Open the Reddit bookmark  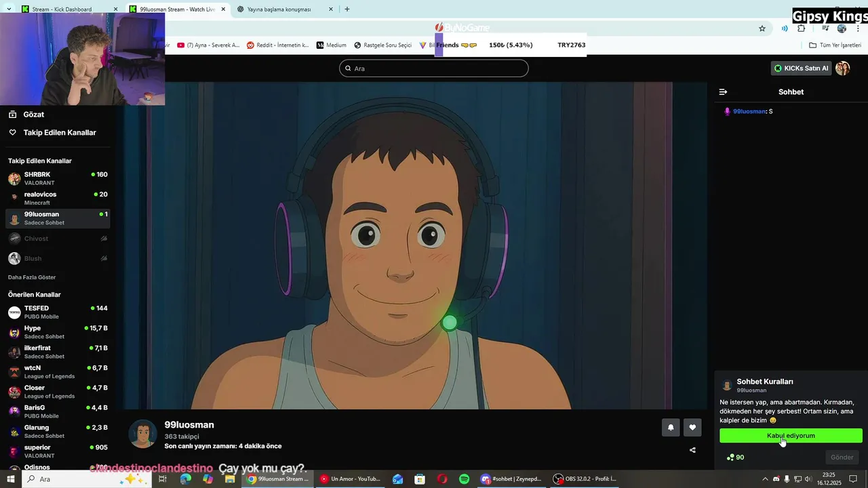coord(277,45)
